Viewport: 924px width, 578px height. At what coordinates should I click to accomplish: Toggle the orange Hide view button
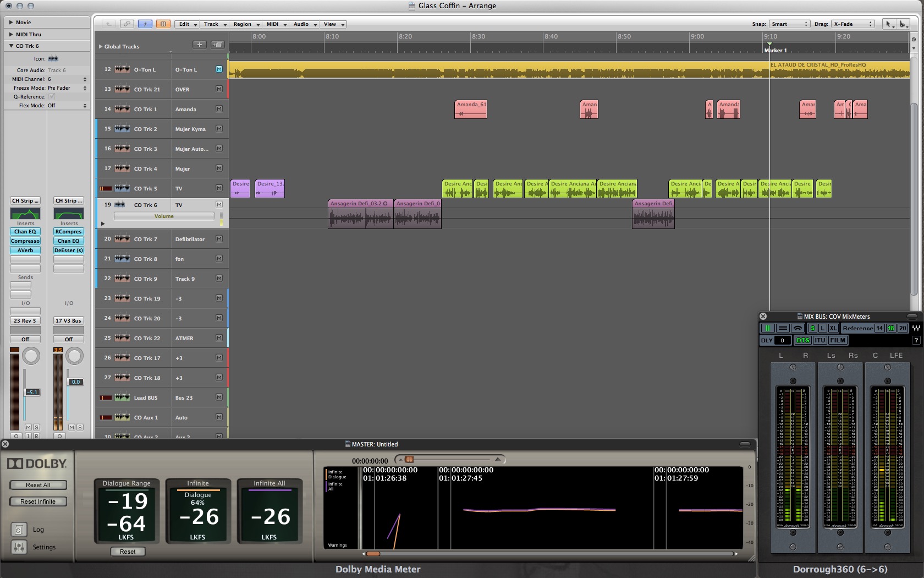point(163,24)
